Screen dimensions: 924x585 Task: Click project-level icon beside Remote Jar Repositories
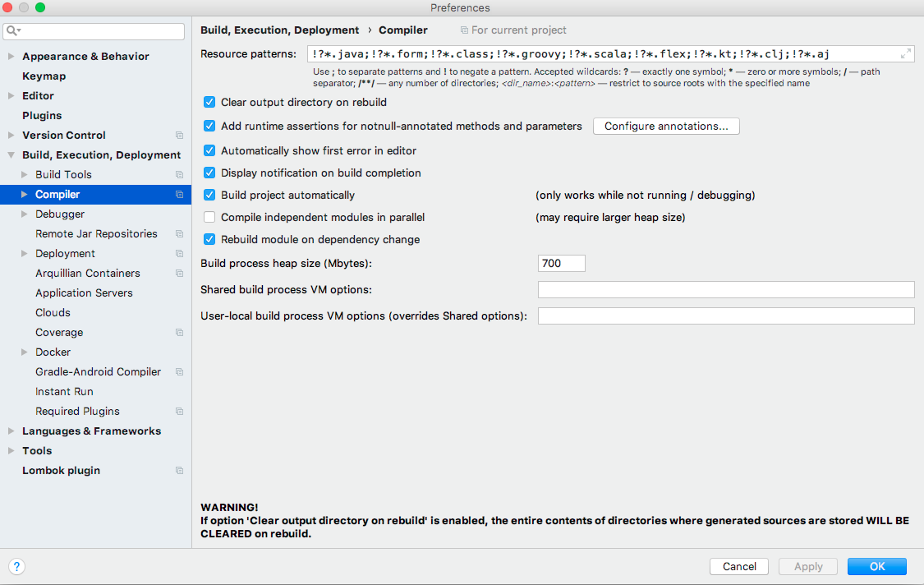point(179,234)
